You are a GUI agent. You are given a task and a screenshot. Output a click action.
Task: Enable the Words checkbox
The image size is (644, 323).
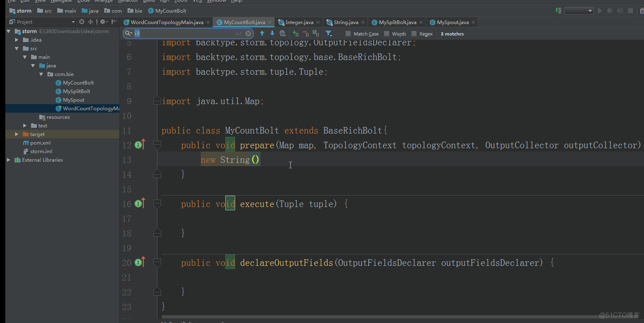coord(386,33)
